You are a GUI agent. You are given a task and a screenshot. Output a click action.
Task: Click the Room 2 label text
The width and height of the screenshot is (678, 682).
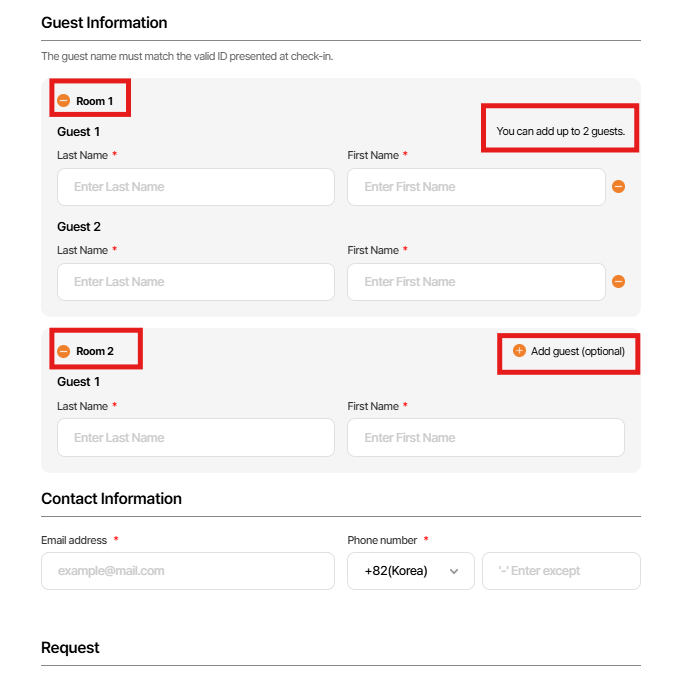coord(95,351)
